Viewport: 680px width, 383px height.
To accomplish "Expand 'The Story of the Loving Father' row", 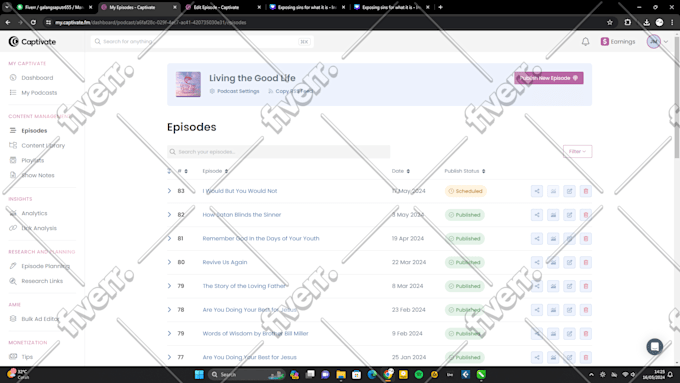I will (x=170, y=286).
